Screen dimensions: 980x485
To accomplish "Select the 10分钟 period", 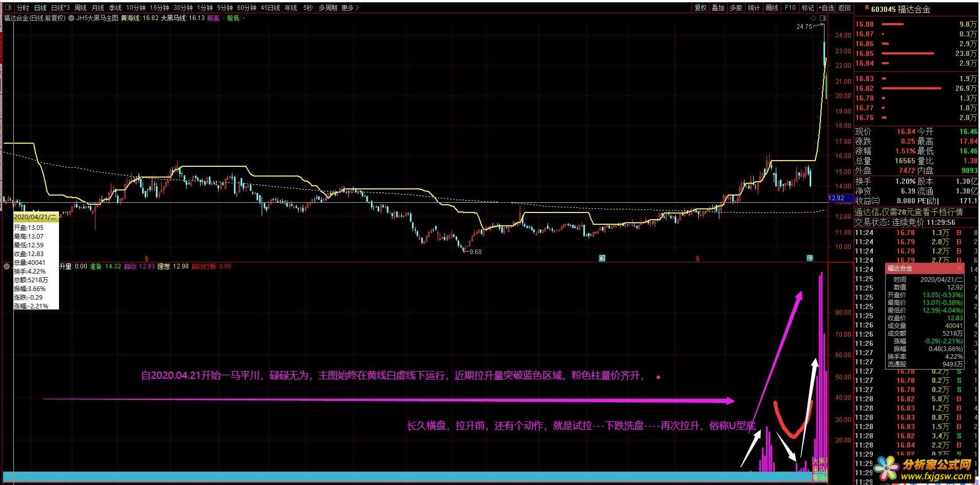I will pos(136,8).
